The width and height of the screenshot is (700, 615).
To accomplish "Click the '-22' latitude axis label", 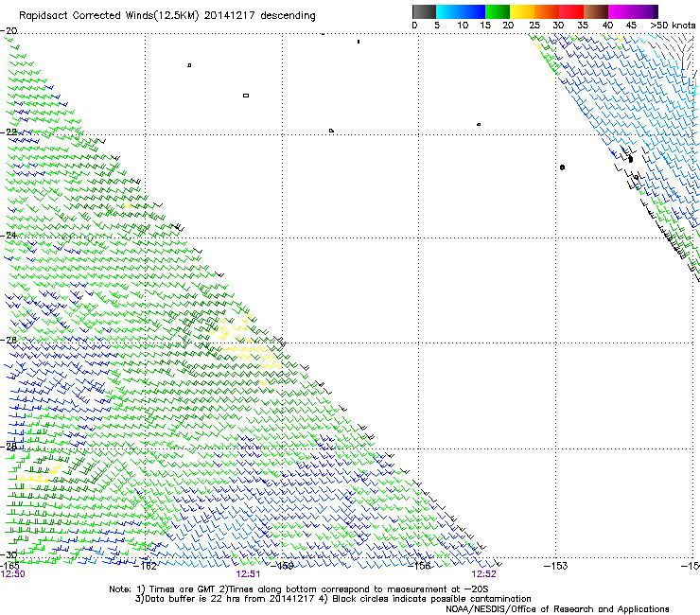I will (x=9, y=132).
